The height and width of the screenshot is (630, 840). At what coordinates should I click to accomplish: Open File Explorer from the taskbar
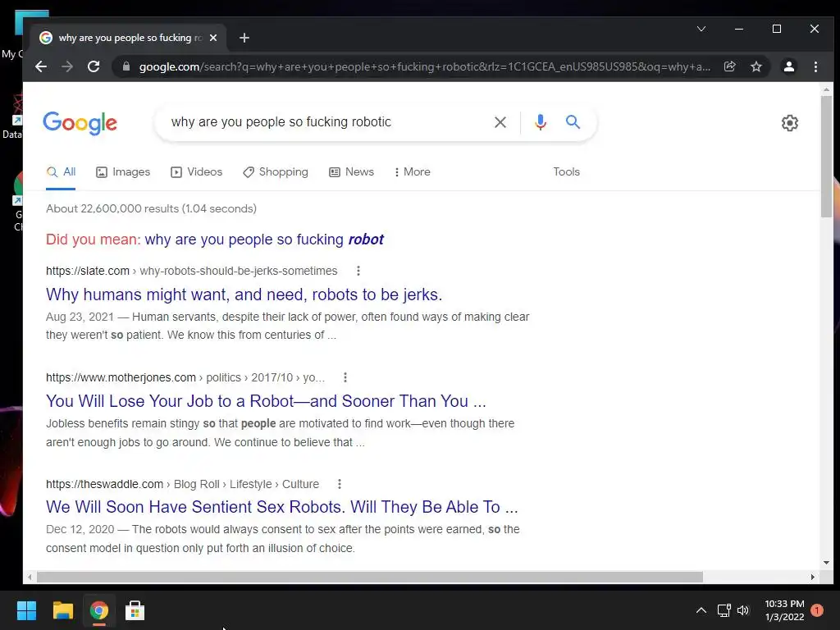click(x=62, y=610)
